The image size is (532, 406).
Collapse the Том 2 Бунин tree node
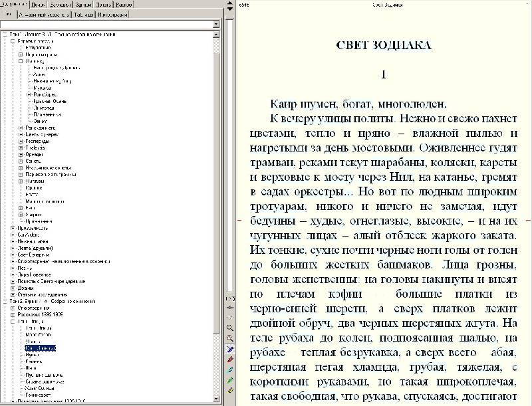tap(5, 301)
